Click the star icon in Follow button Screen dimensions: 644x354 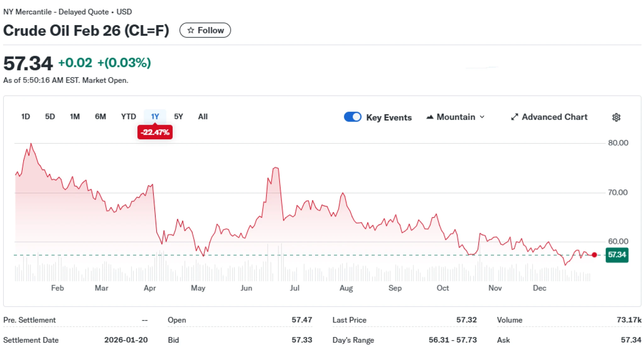point(191,30)
